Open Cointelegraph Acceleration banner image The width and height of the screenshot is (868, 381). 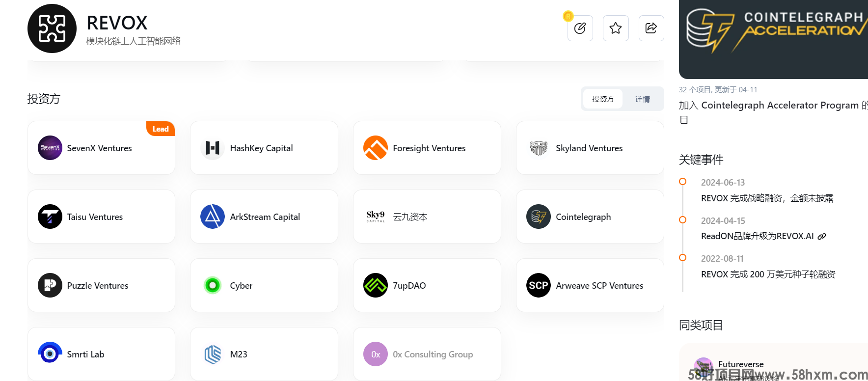pos(773,39)
